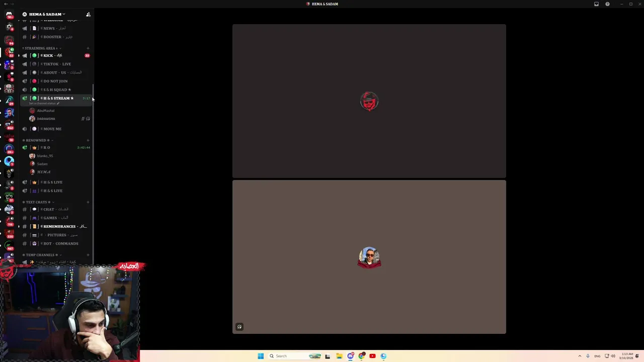
Task: Open the KICK announcement channel
Action: [x=56, y=55]
